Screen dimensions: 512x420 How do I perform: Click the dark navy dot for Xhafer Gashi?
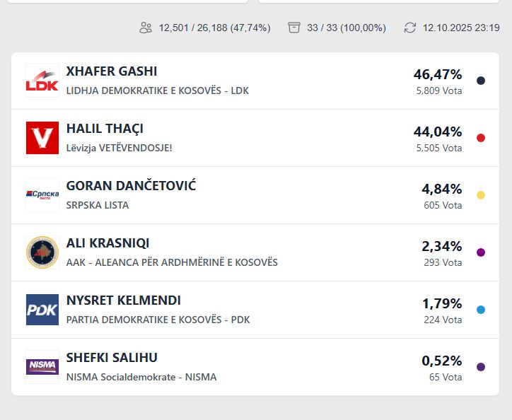click(481, 81)
